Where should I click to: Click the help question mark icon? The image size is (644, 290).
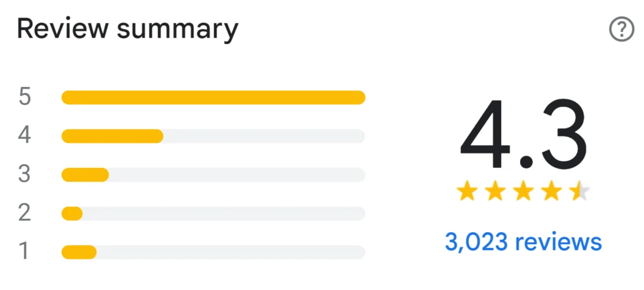coord(621,30)
